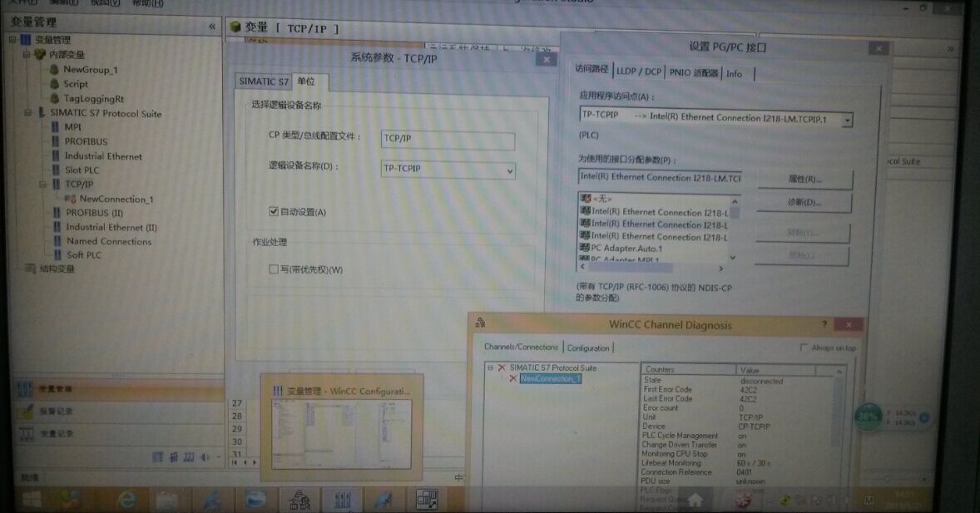
Task: Open the PNIO 适配器 tab
Action: tap(694, 73)
